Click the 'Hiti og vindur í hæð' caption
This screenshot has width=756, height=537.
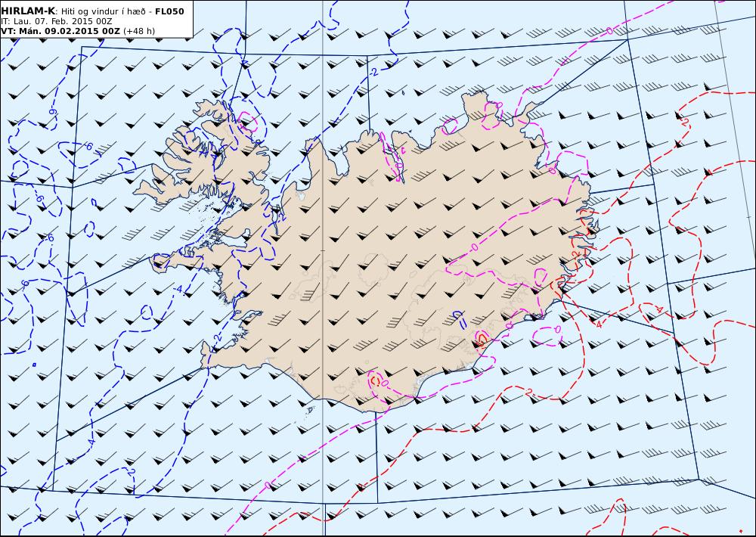(103, 11)
